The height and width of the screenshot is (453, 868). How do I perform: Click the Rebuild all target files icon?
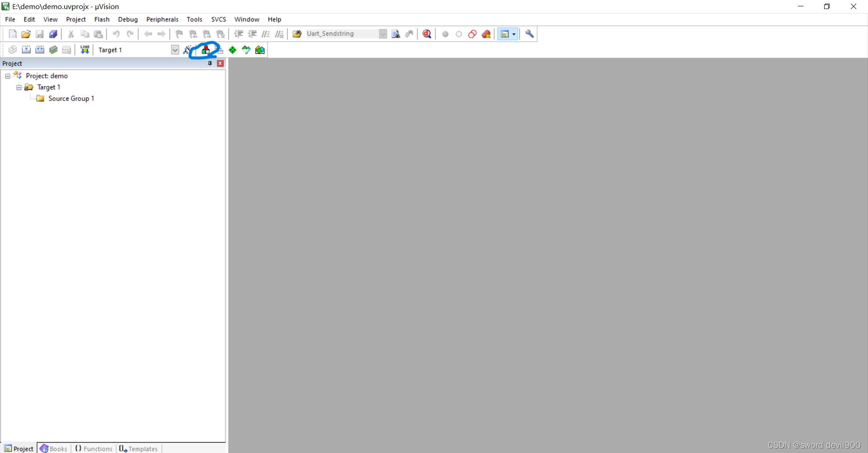[40, 50]
